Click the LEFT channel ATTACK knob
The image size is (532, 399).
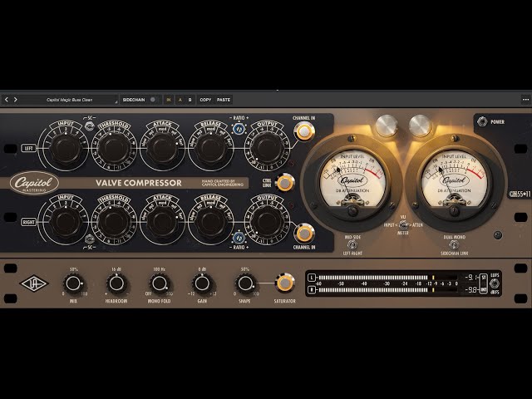(x=162, y=149)
